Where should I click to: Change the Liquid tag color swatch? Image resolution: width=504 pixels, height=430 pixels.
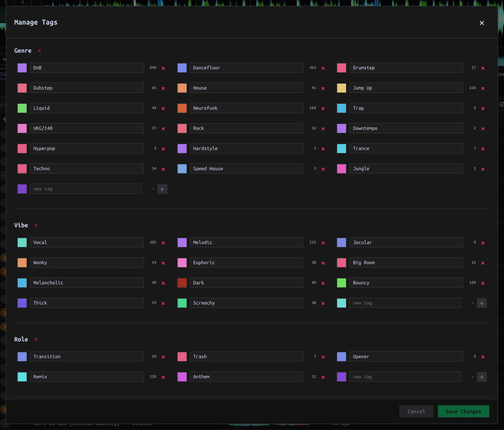[x=22, y=108]
